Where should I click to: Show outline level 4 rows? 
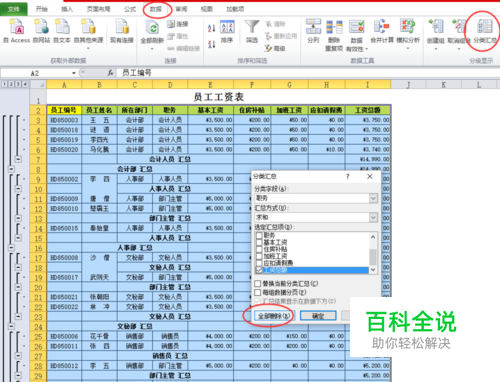(25, 84)
